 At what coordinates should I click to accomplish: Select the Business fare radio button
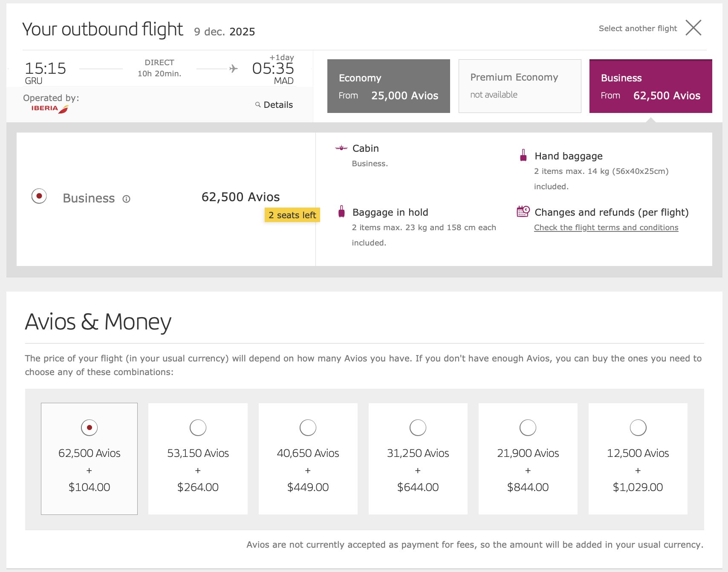39,196
